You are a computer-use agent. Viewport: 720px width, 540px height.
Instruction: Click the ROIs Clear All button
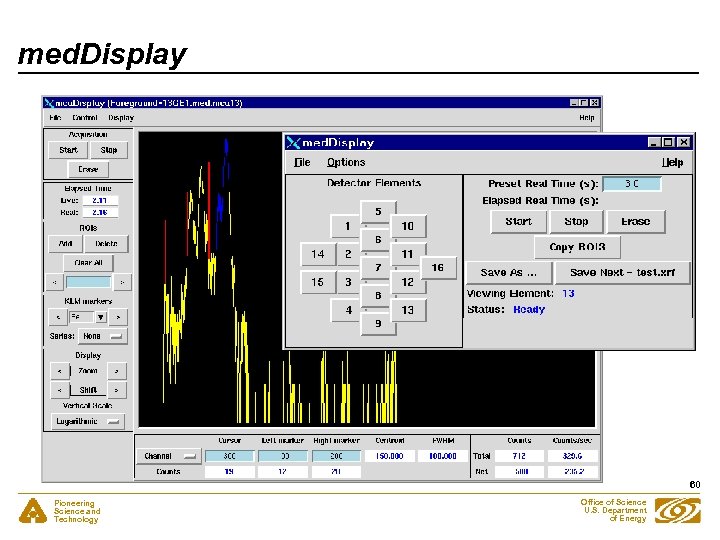coord(88,263)
